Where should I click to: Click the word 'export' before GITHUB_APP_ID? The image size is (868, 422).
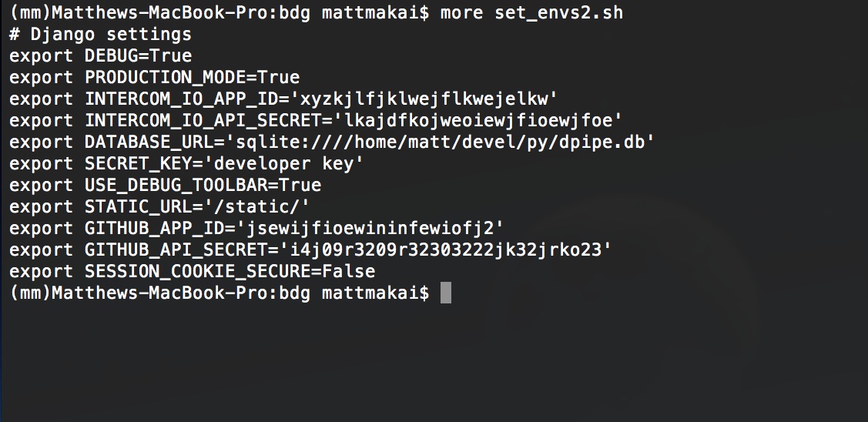41,228
